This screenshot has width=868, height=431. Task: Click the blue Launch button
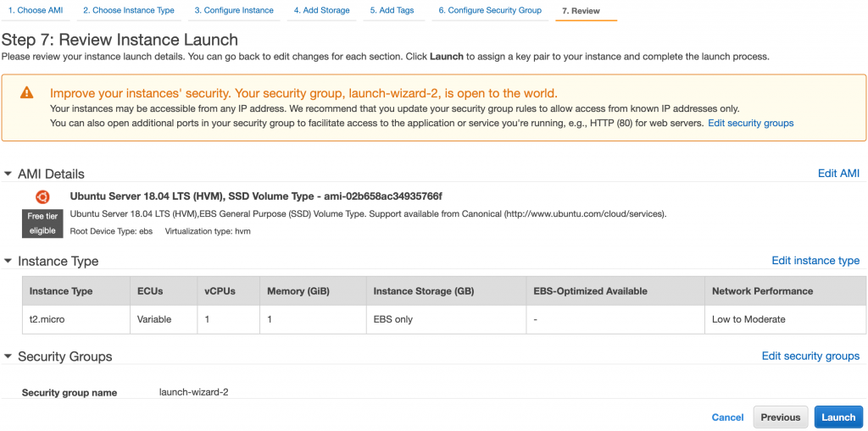[x=838, y=417]
